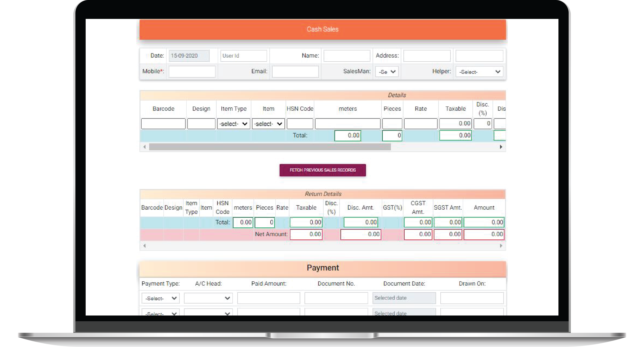This screenshot has width=644, height=347.
Task: Open the first A/C Head dropdown
Action: click(x=208, y=298)
